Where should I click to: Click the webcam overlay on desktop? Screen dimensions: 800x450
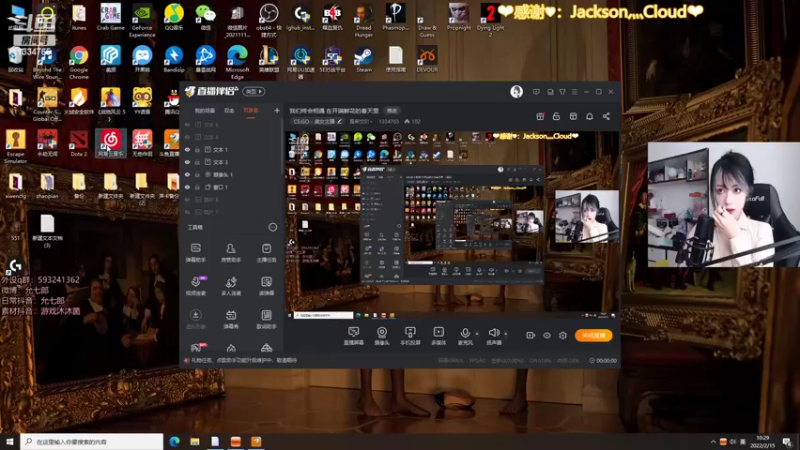click(723, 205)
